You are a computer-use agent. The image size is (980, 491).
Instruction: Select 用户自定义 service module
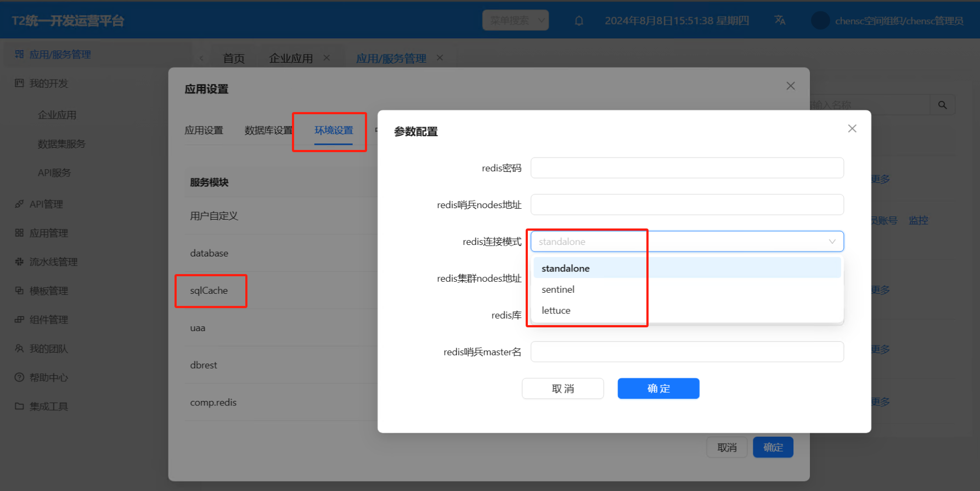(214, 216)
